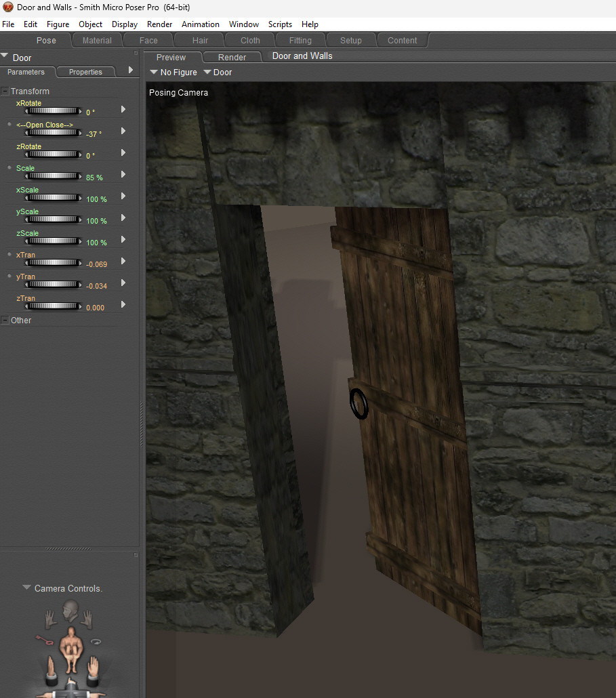This screenshot has width=616, height=698.
Task: Open the zScale parameter options arrow
Action: (x=123, y=239)
